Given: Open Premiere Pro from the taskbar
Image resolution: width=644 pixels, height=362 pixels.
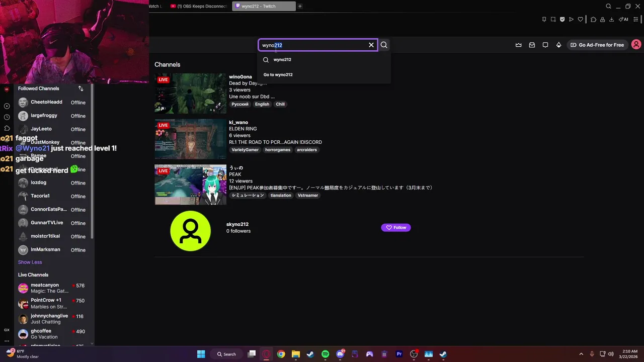Looking at the screenshot, I should (x=399, y=354).
